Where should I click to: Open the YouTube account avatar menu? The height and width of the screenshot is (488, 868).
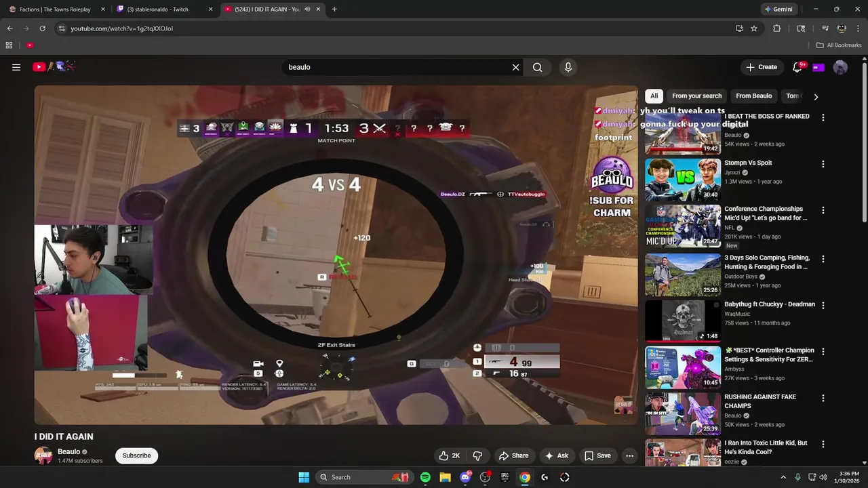(x=840, y=67)
